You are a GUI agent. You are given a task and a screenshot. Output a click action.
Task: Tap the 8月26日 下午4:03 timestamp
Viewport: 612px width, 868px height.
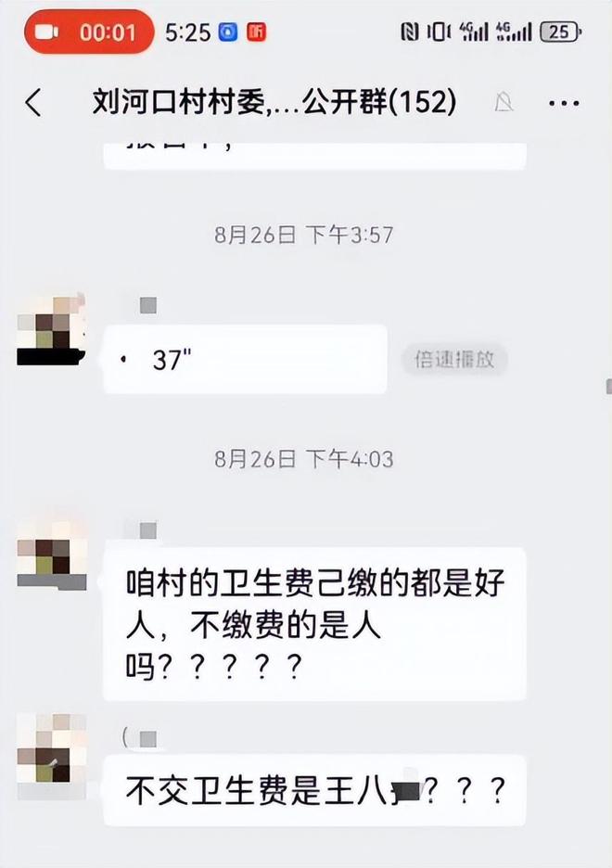click(x=304, y=459)
